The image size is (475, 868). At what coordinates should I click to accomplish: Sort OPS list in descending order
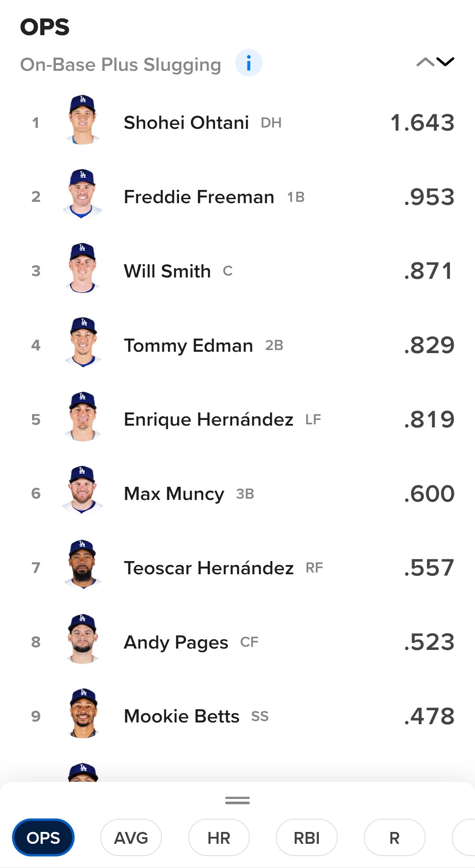pyautogui.click(x=446, y=62)
